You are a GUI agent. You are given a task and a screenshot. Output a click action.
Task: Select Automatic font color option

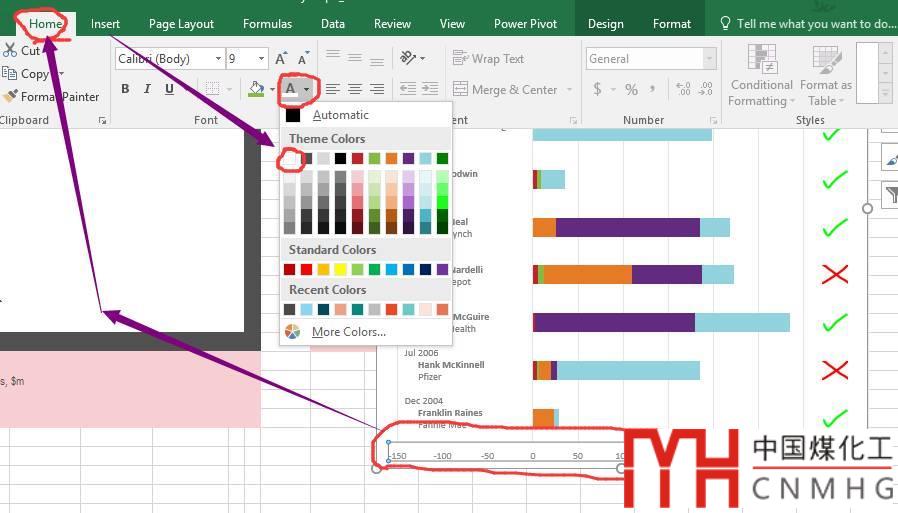coord(340,115)
